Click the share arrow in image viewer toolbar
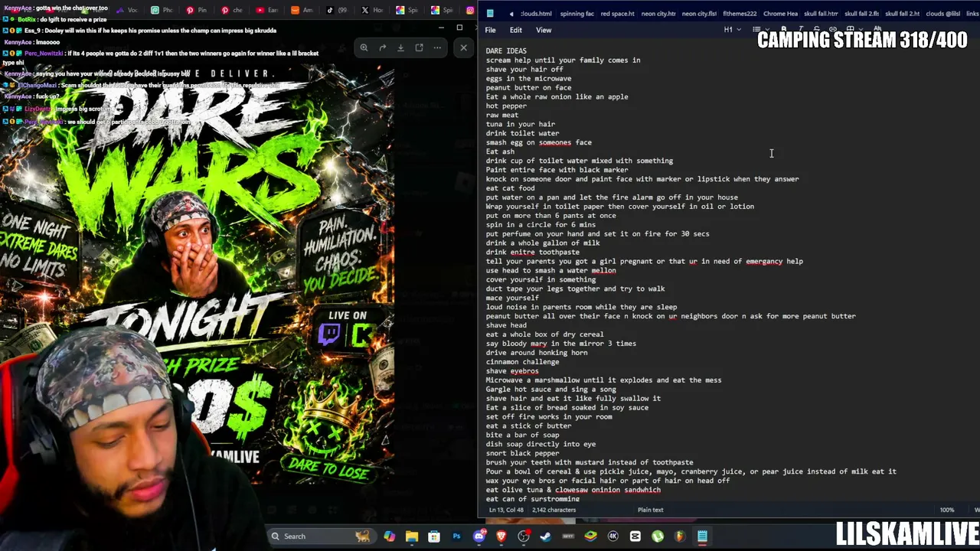980x551 pixels. click(x=383, y=47)
